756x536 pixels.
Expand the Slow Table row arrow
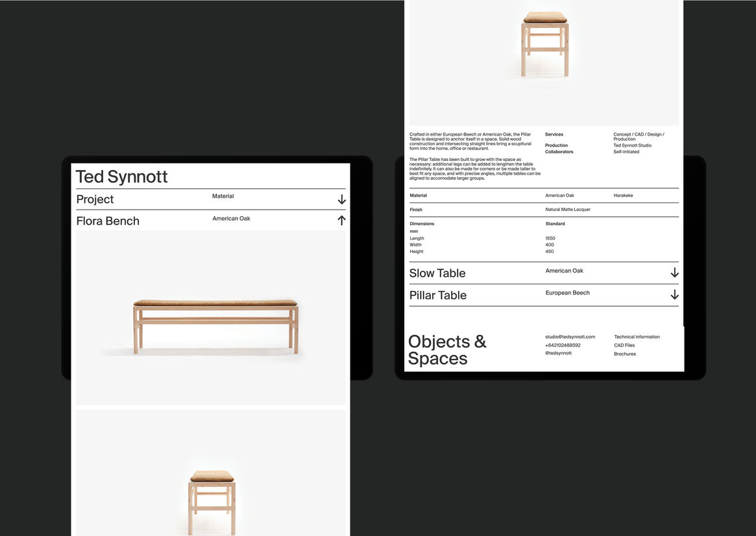(x=674, y=273)
